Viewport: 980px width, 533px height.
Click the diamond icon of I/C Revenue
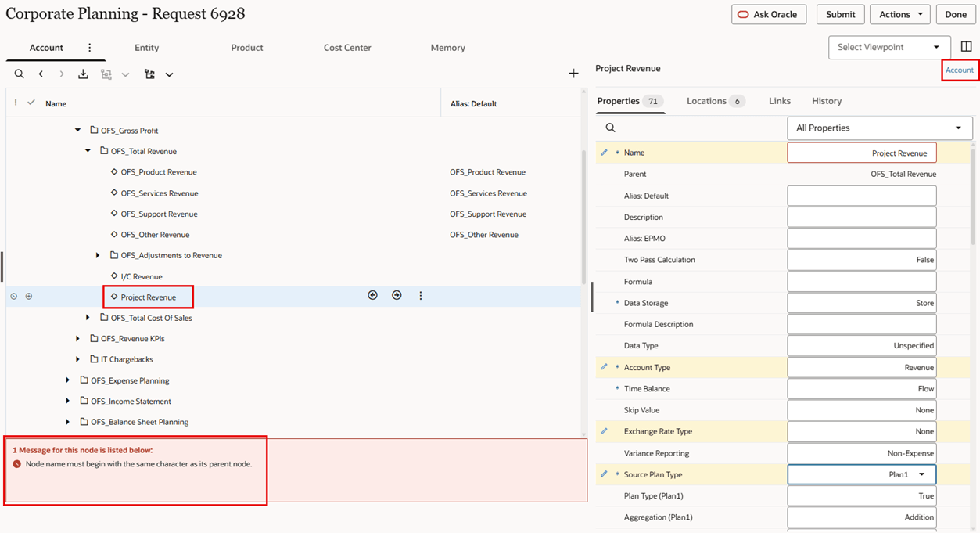tap(114, 276)
